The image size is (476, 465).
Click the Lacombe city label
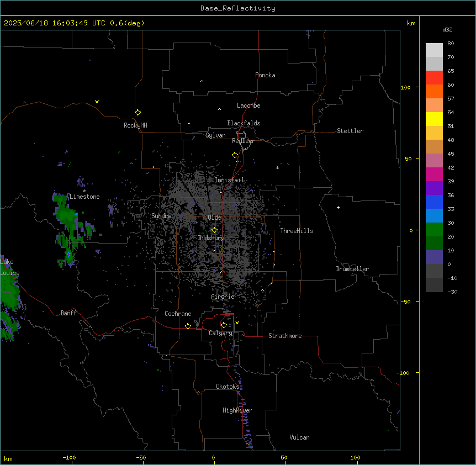click(x=248, y=105)
